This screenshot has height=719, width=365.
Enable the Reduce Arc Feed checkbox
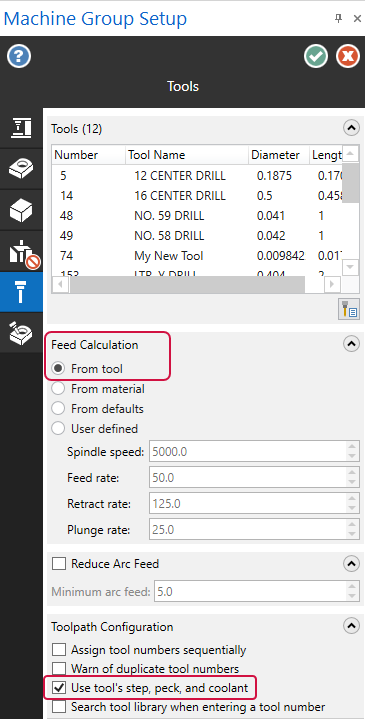tap(59, 564)
